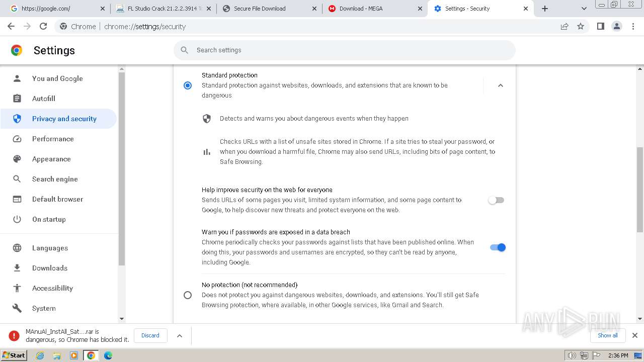Click the sidebar menu scrollbar

coord(122,169)
